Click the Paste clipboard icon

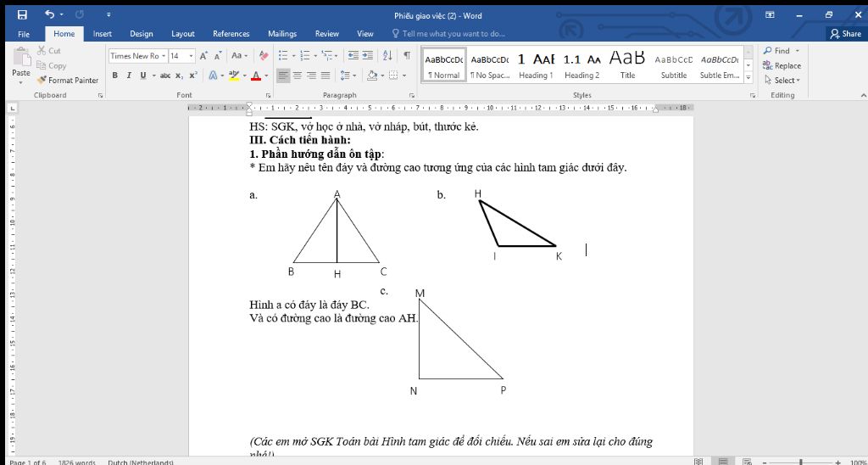click(x=21, y=59)
